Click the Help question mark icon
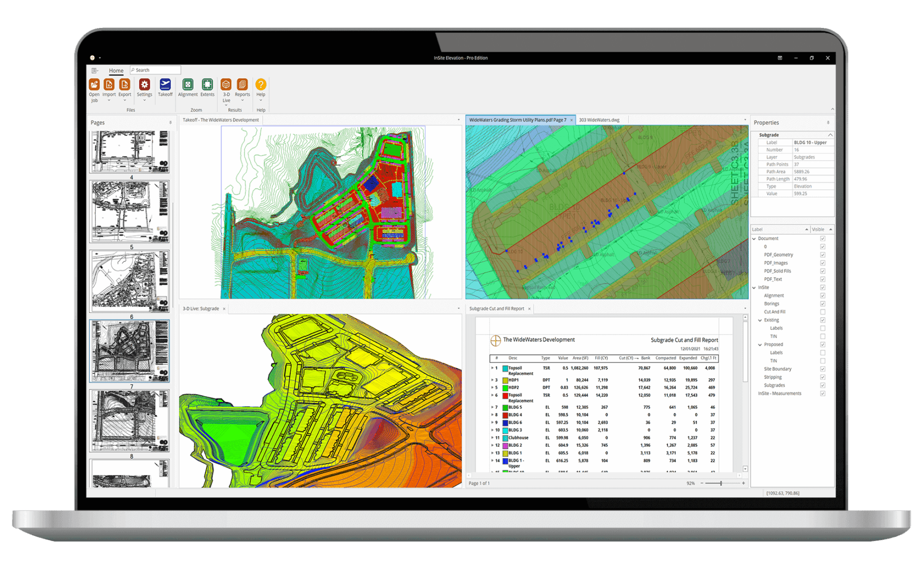This screenshot has width=924, height=569. coord(260,83)
